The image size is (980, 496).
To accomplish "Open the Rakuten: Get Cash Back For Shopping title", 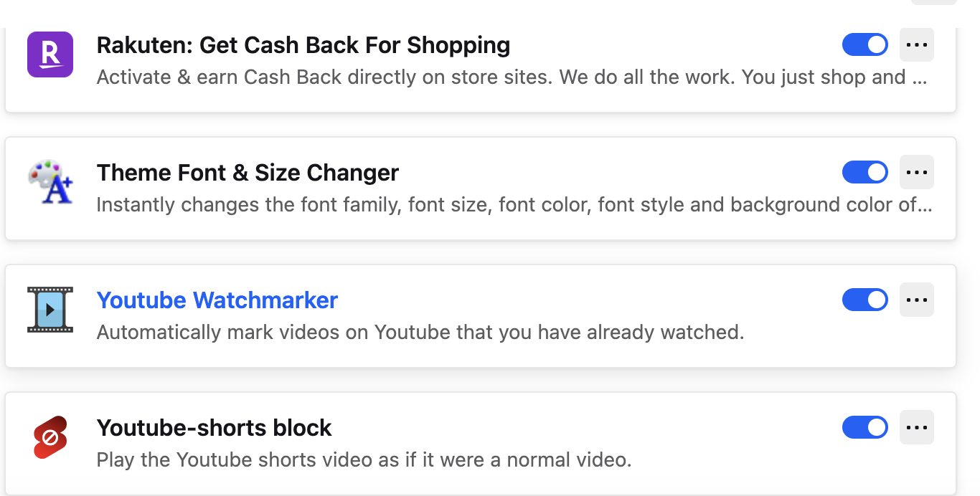I will (303, 45).
